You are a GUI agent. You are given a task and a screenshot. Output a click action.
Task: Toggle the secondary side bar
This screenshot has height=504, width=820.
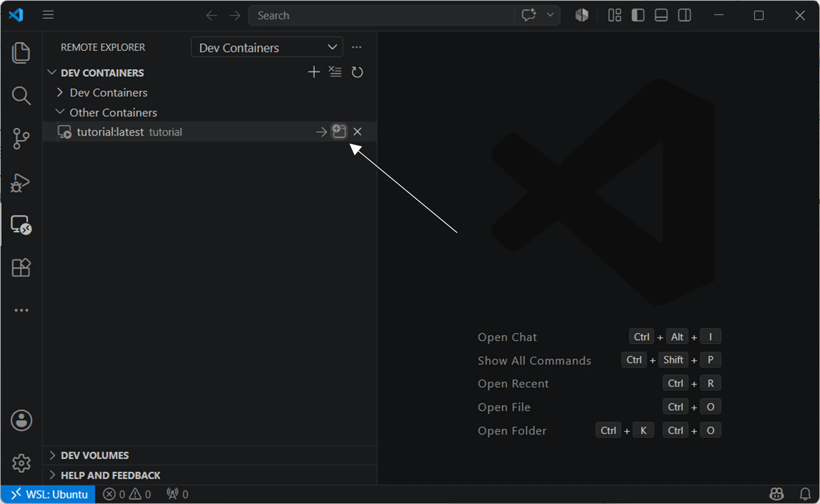684,16
